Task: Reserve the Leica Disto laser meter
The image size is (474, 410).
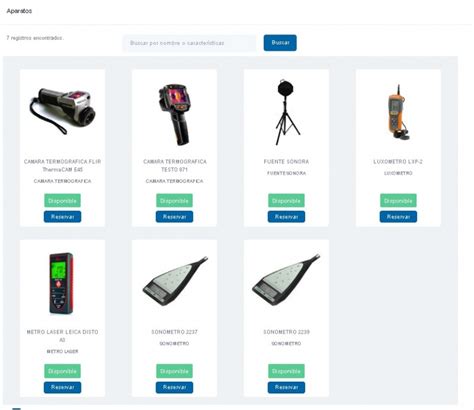Action: (62, 387)
